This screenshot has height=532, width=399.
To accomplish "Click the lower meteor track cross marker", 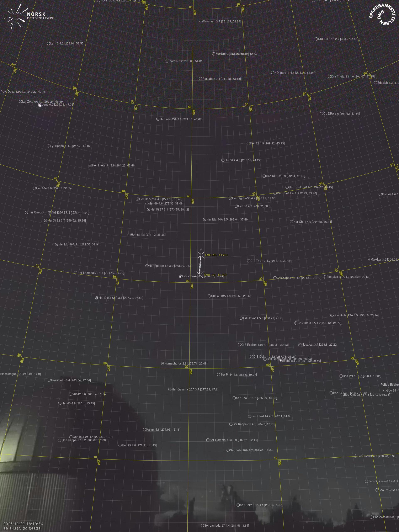I will pyautogui.click(x=200, y=275).
